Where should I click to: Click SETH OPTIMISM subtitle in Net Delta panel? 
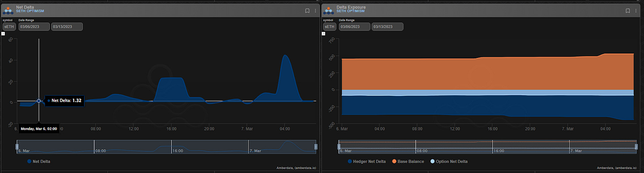[x=30, y=11]
